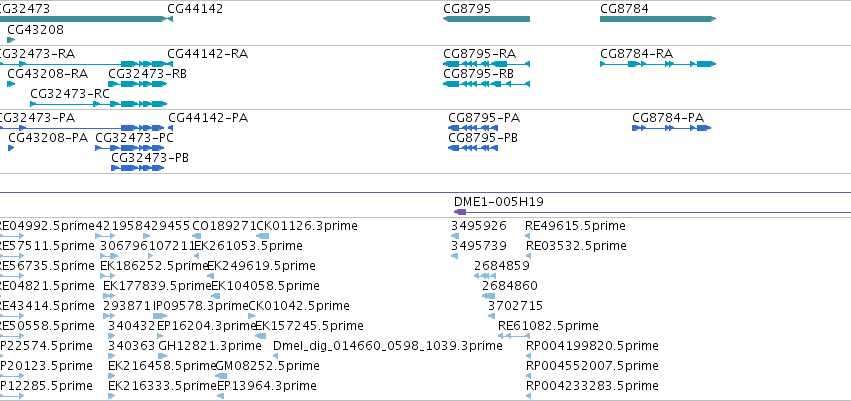Select the GM08252.5prime EST label

coord(268,366)
